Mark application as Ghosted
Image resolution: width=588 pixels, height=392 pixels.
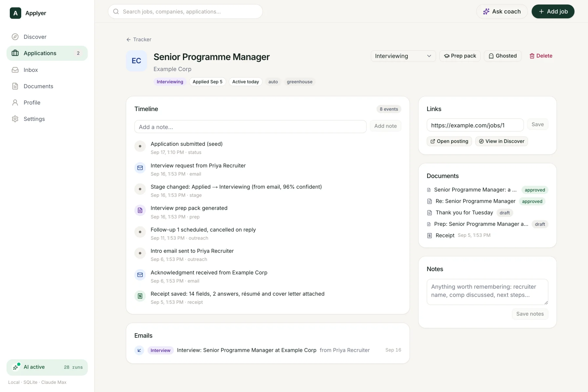click(502, 56)
